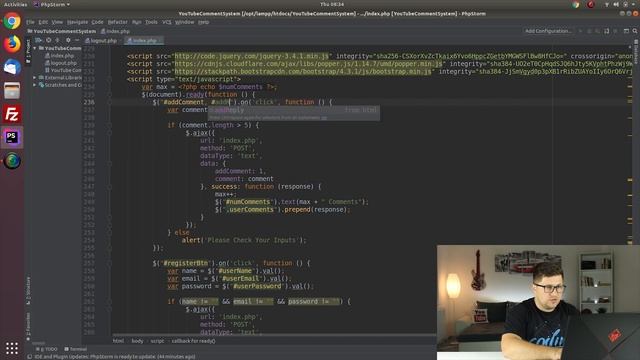Click the body breadcrumb below editor
The height and width of the screenshot is (360, 640).
point(137,341)
